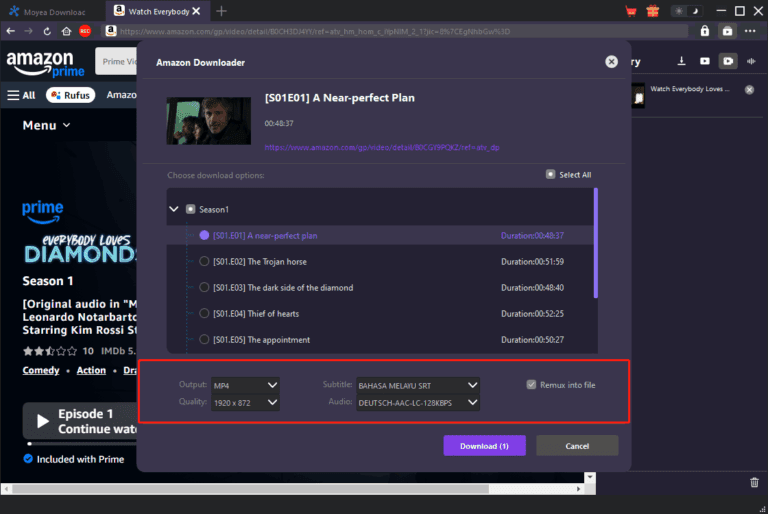
Task: Open the download tab icon in right panel
Action: 683,61
